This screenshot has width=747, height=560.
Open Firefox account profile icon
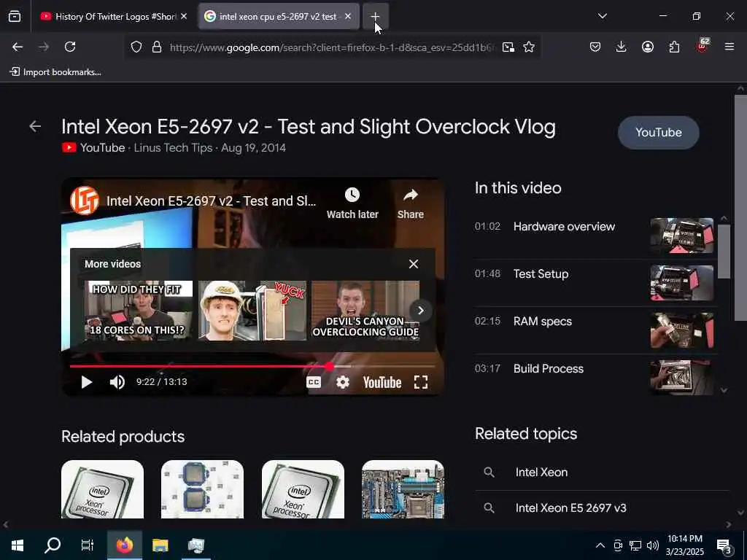coord(648,47)
